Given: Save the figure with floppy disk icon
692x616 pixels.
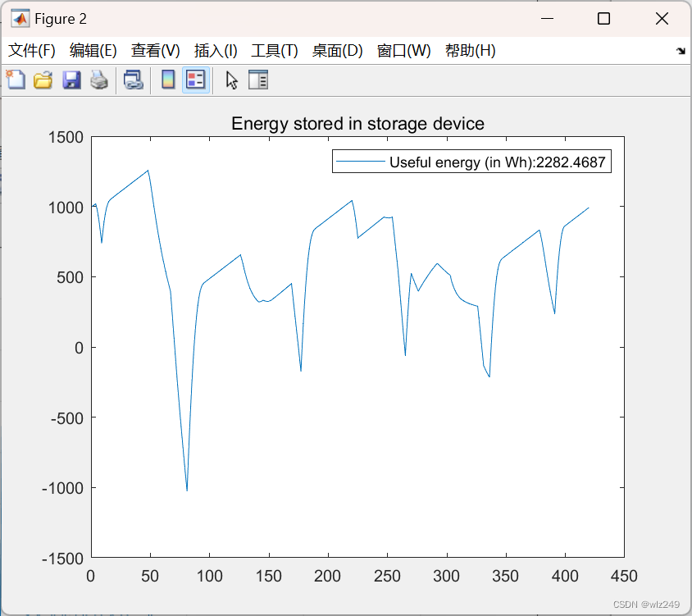Looking at the screenshot, I should tap(71, 80).
